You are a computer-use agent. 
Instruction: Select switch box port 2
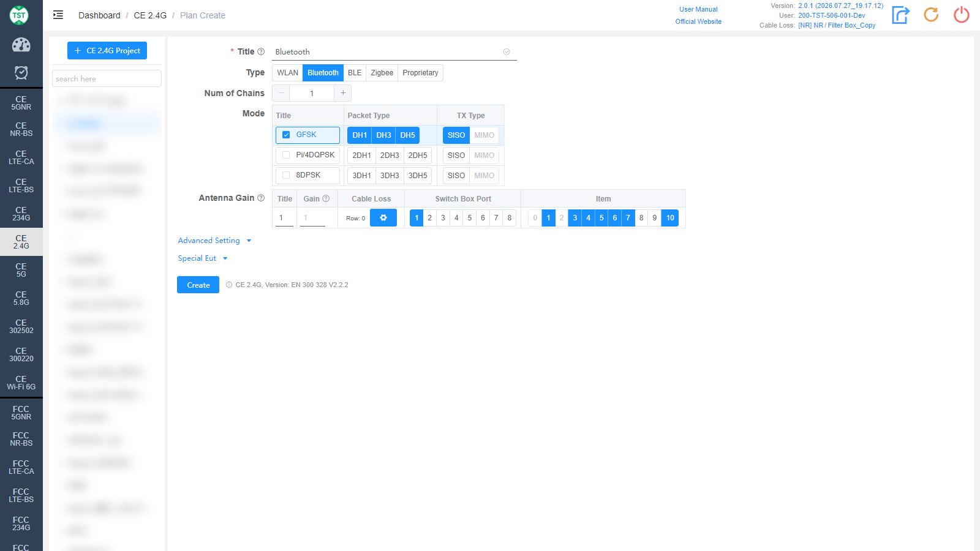coord(430,217)
